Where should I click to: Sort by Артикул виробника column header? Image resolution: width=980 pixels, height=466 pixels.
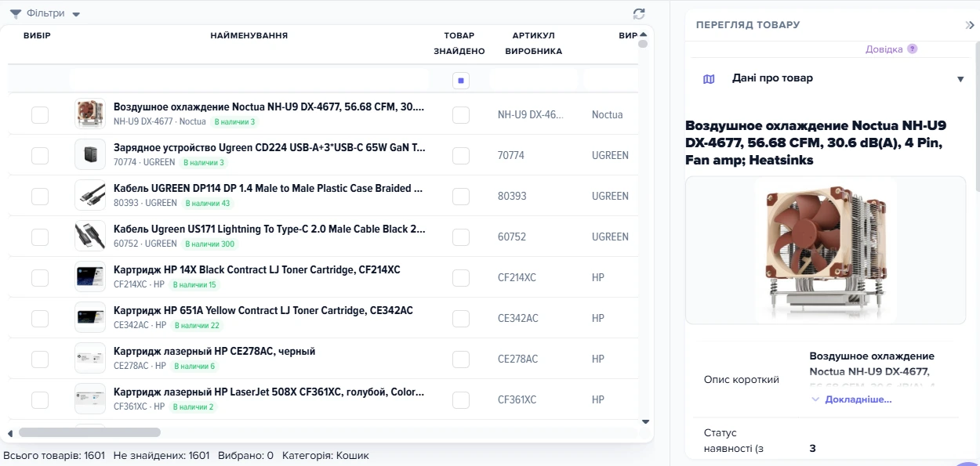533,44
